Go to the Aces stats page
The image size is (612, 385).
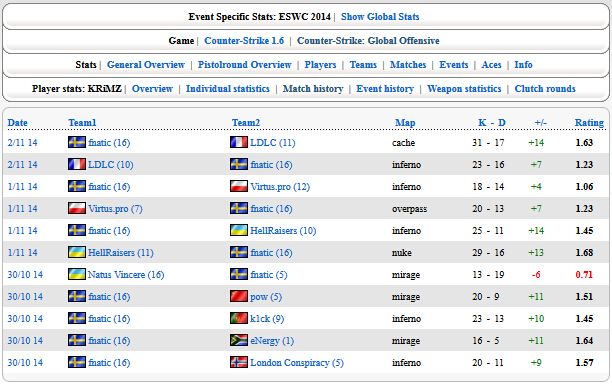tap(491, 65)
